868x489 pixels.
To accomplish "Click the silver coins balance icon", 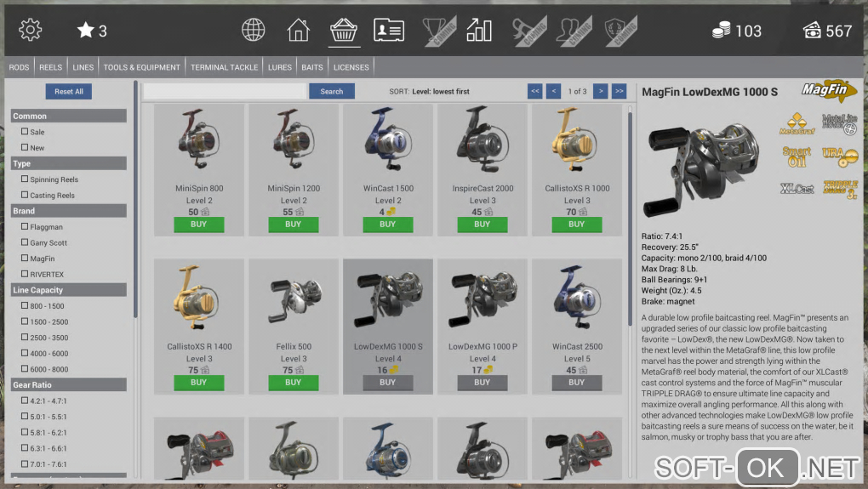I will [x=721, y=31].
